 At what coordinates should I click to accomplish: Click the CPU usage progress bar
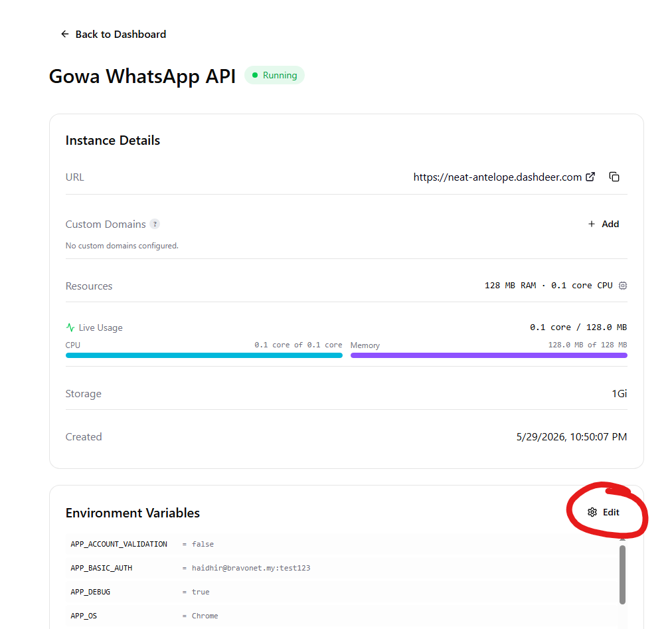click(x=204, y=355)
